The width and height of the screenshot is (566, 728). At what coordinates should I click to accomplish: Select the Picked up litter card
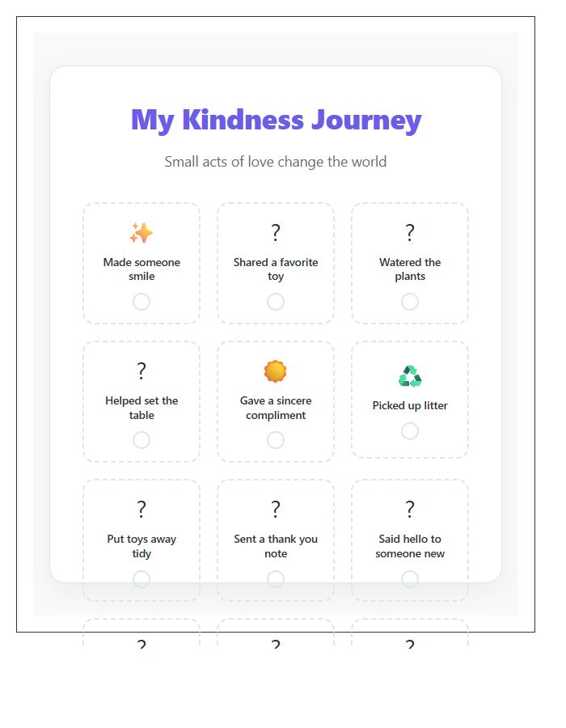(410, 400)
